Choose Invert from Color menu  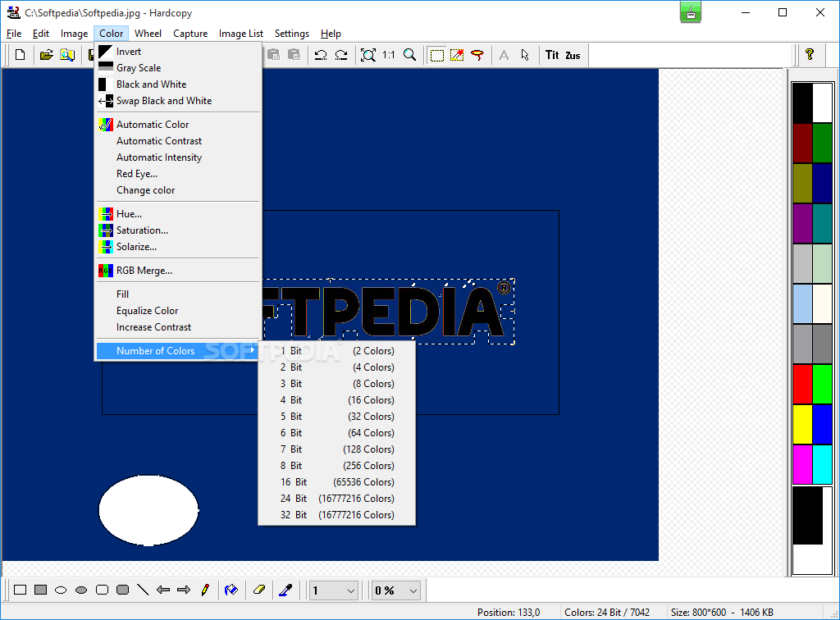pos(178,52)
